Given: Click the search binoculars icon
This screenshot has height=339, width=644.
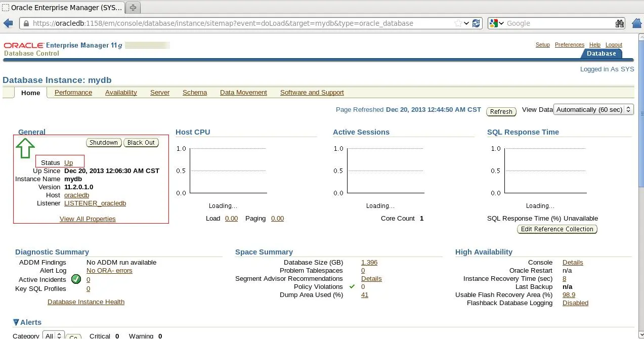Looking at the screenshot, I should pos(620,23).
